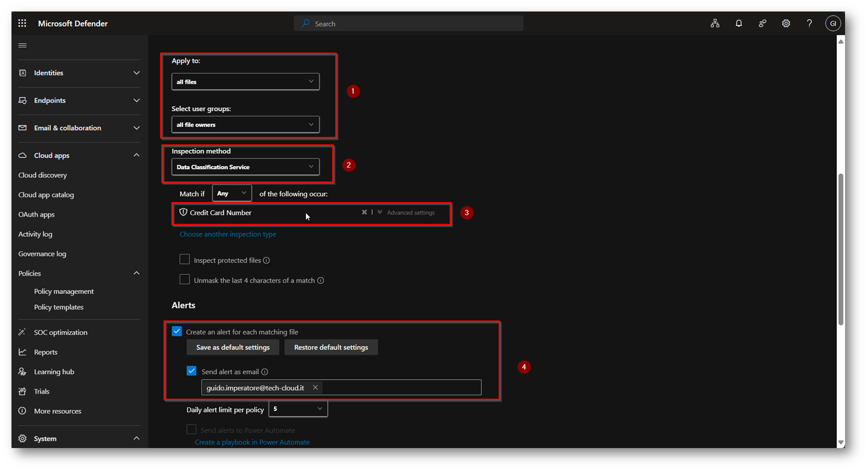This screenshot has width=868, height=471.
Task: Collapse the navigation hamburger menu
Action: (x=22, y=45)
